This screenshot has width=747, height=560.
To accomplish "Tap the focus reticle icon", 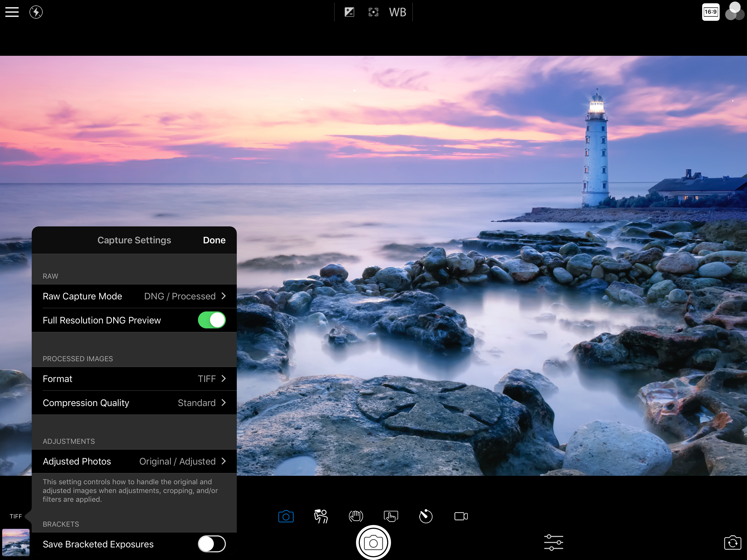I will pyautogui.click(x=373, y=12).
